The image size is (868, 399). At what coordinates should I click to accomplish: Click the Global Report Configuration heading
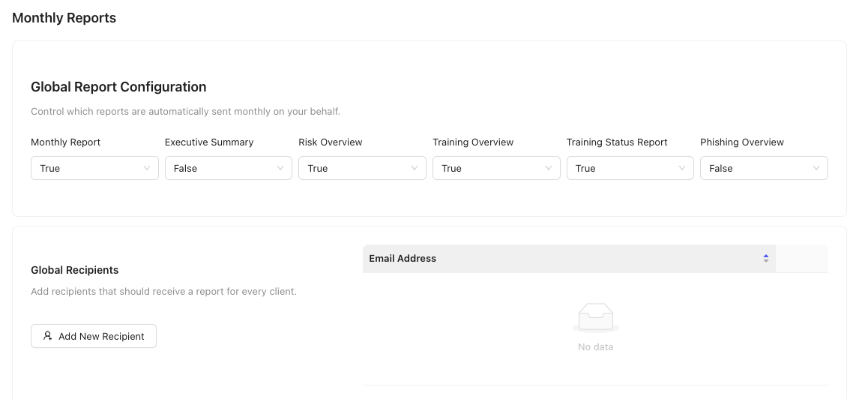pyautogui.click(x=118, y=87)
